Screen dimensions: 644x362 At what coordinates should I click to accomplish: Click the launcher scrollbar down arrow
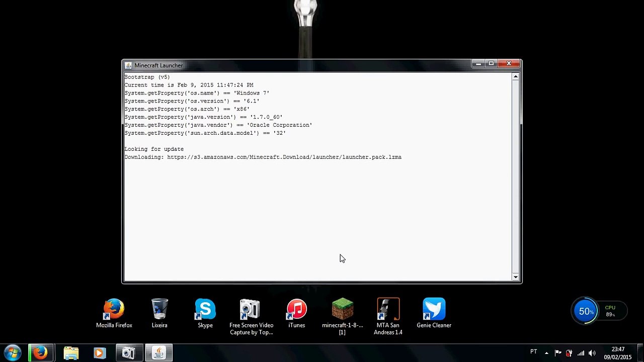pos(516,277)
